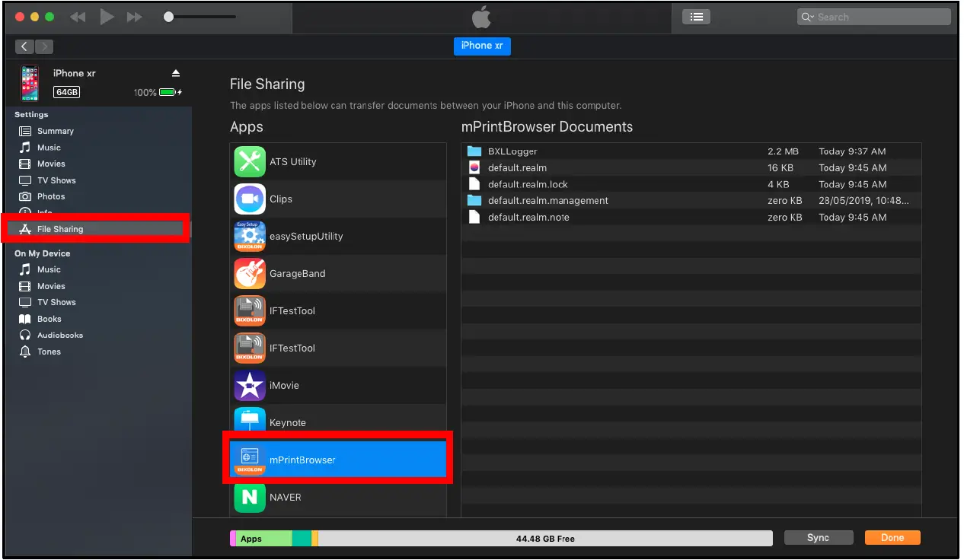Select the iPhone xr device tab
Viewport: 964px width, 560px height.
click(x=481, y=46)
